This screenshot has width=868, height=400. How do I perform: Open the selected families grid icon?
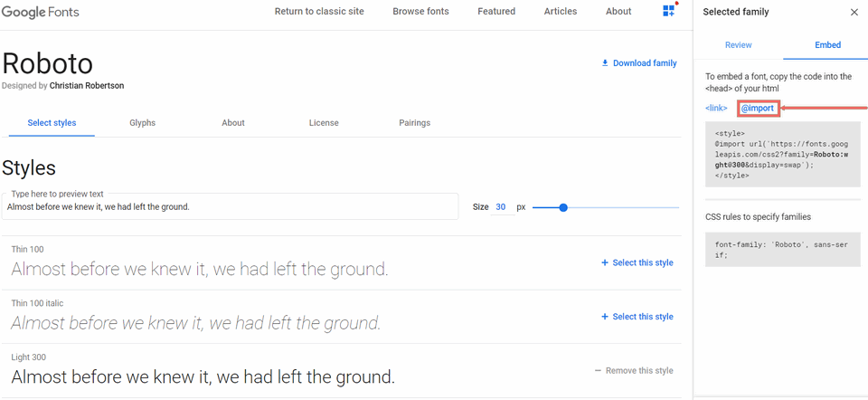pyautogui.click(x=669, y=11)
